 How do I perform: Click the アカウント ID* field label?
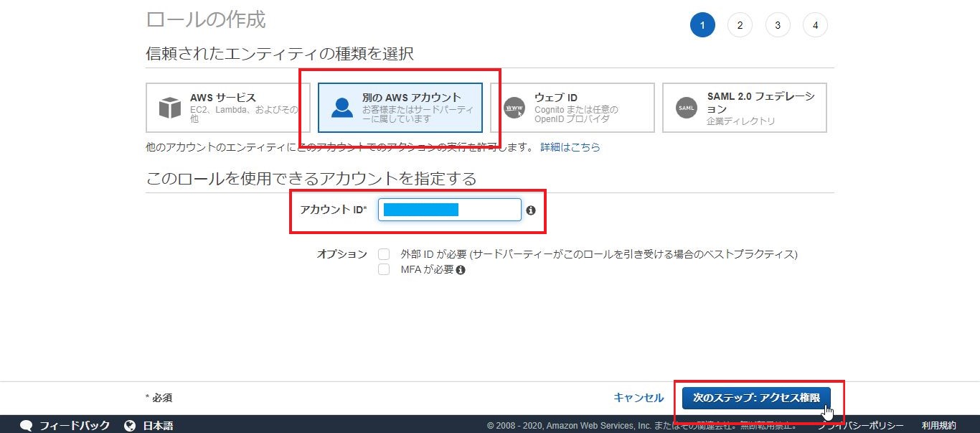pyautogui.click(x=334, y=210)
